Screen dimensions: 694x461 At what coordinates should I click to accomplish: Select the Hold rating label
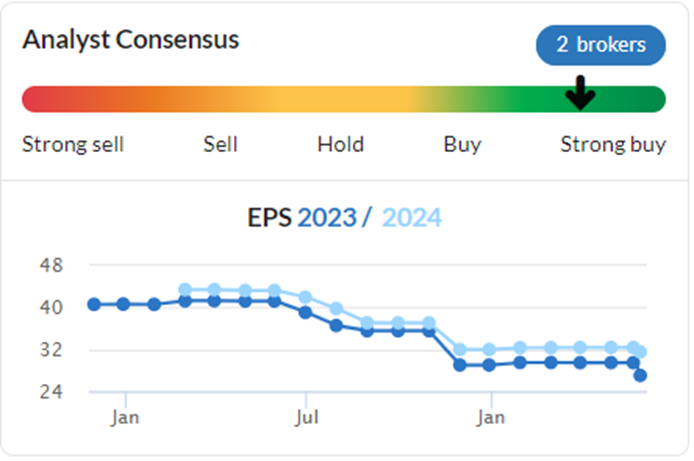click(x=340, y=144)
